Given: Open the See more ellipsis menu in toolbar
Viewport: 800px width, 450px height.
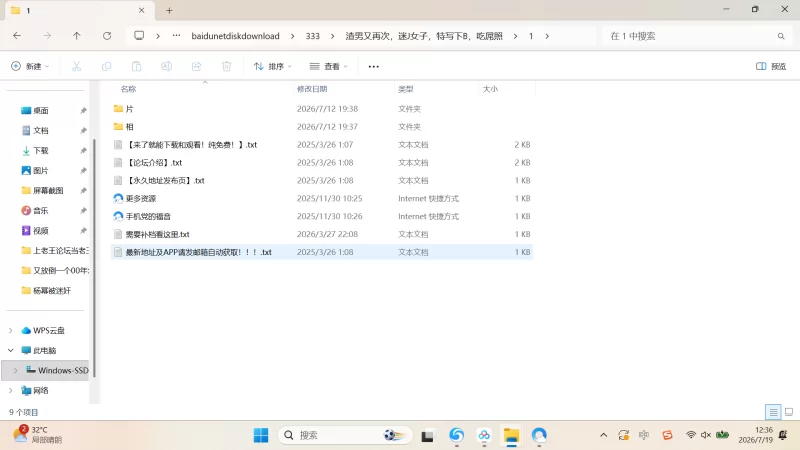Looking at the screenshot, I should (x=373, y=66).
